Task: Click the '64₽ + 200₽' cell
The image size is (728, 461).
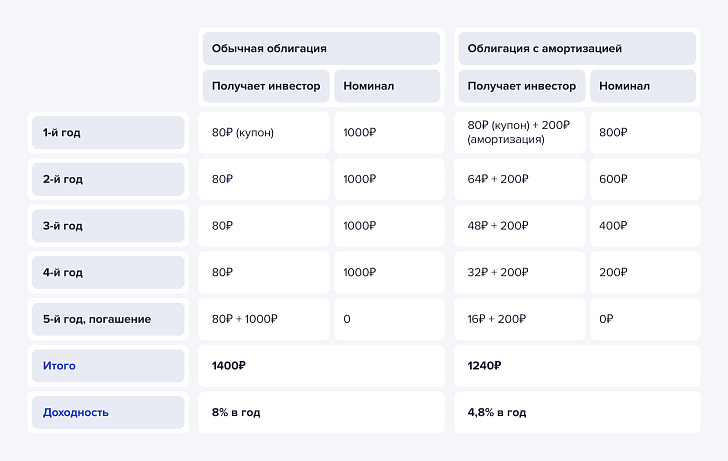Action: click(x=520, y=179)
